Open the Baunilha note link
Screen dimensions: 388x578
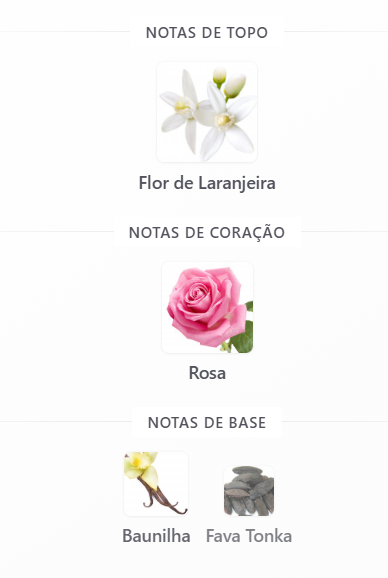coord(156,536)
